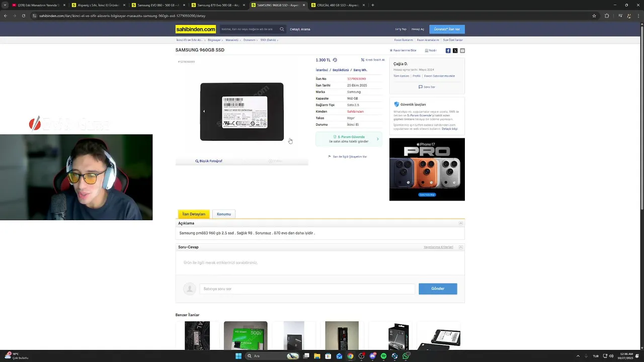The image size is (644, 362).
Task: Open Discord from taskbar
Action: (x=372, y=356)
